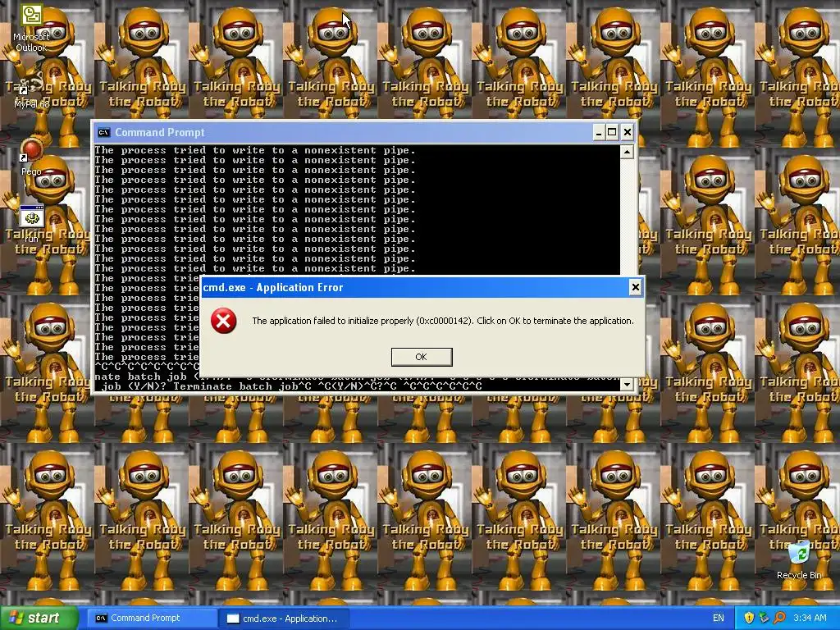Click the Command Prompt title bar icon

(x=104, y=132)
